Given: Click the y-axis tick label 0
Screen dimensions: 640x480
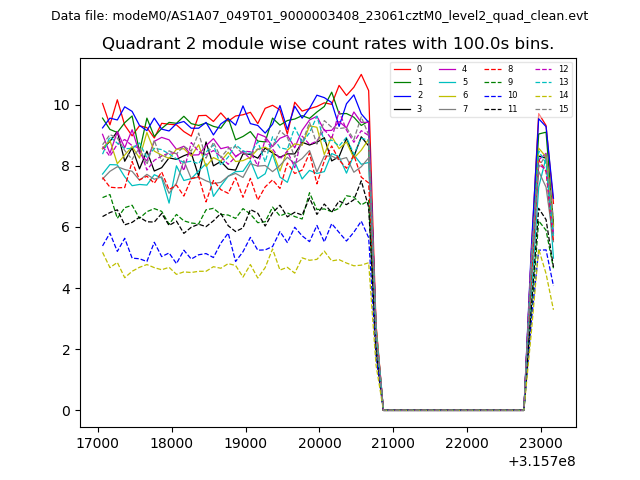Looking at the screenshot, I should 66,411.
